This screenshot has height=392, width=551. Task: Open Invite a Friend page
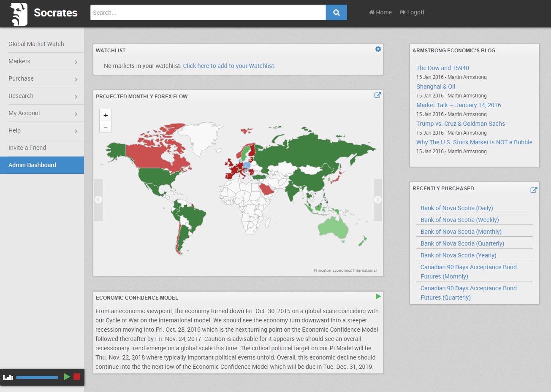(x=42, y=148)
